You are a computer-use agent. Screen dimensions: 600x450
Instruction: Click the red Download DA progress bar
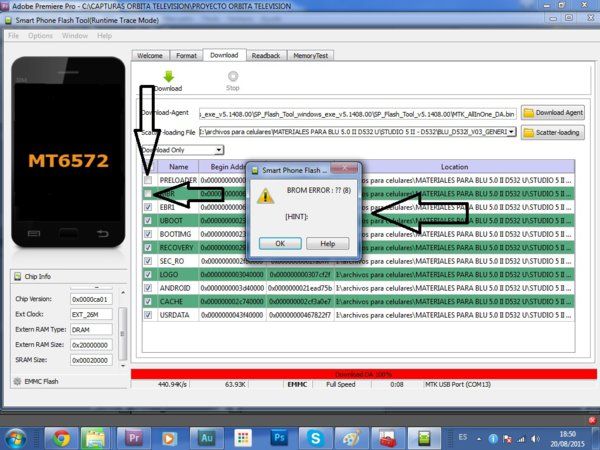(x=364, y=374)
